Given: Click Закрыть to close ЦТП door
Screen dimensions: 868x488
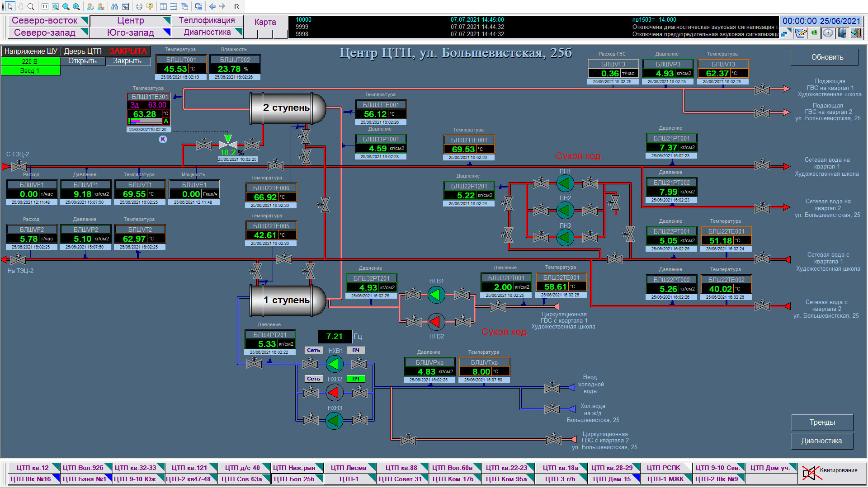Looking at the screenshot, I should point(127,61).
